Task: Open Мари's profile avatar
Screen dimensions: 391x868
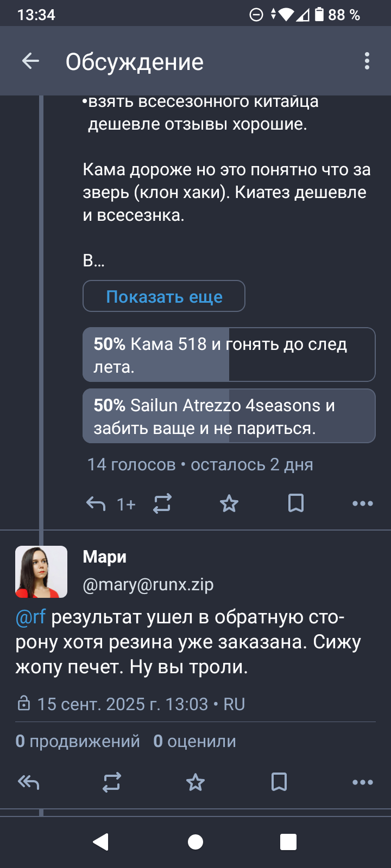Action: coord(41,572)
